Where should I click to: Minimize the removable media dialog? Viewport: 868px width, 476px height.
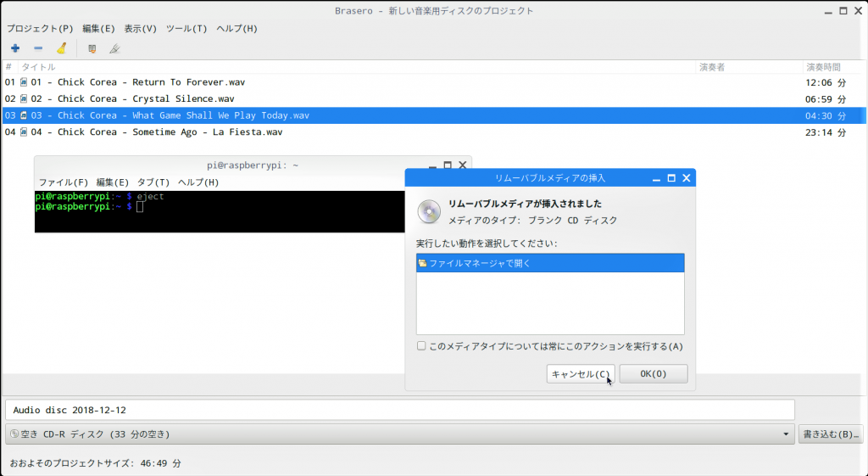pyautogui.click(x=657, y=179)
